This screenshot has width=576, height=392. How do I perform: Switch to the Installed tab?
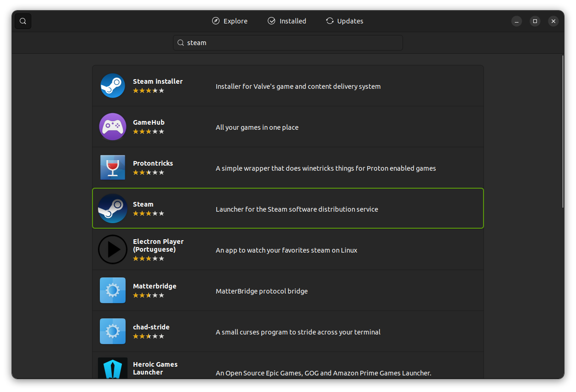[x=287, y=21]
